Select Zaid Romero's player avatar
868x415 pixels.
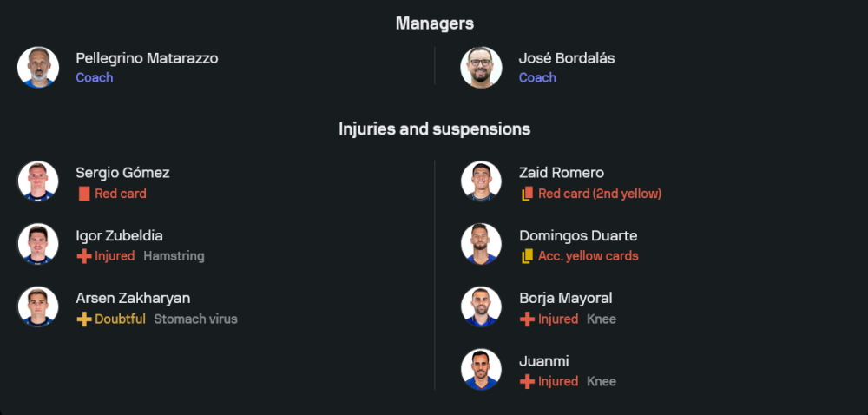pos(481,182)
